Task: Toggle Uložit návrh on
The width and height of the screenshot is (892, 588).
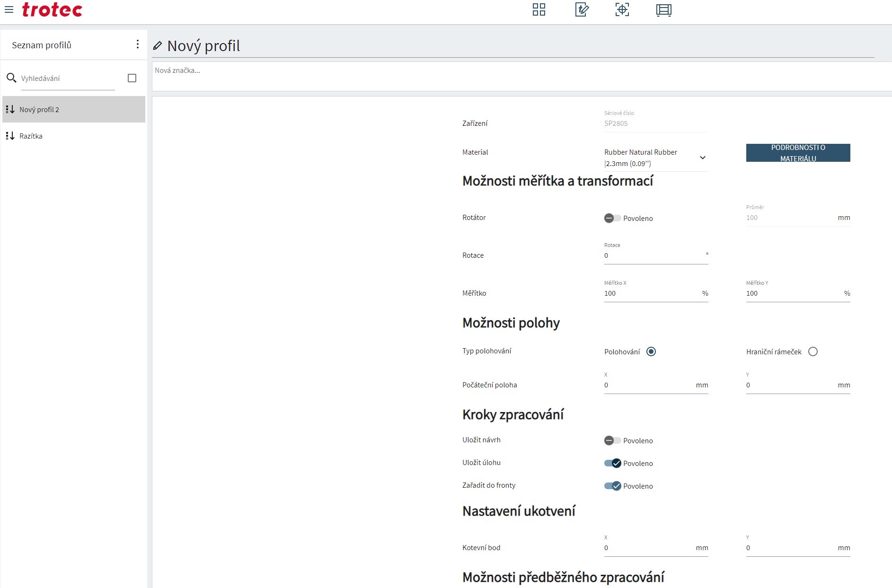Action: point(612,440)
